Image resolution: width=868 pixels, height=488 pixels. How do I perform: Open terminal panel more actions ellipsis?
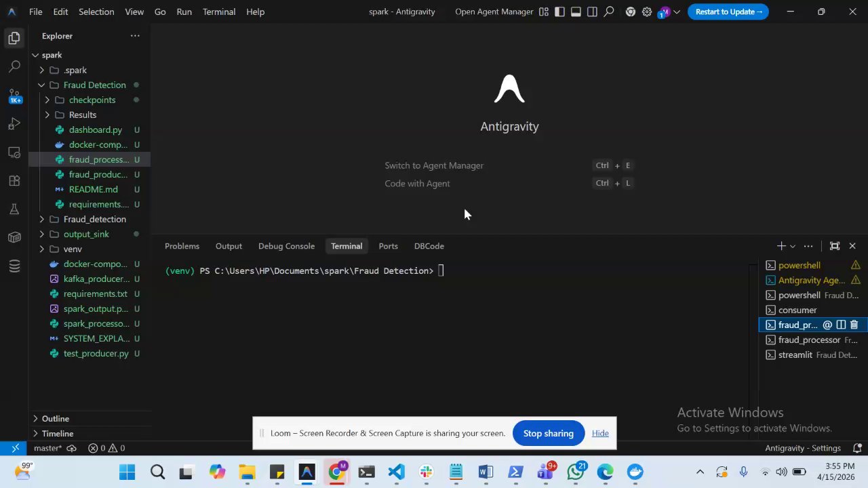coord(808,246)
